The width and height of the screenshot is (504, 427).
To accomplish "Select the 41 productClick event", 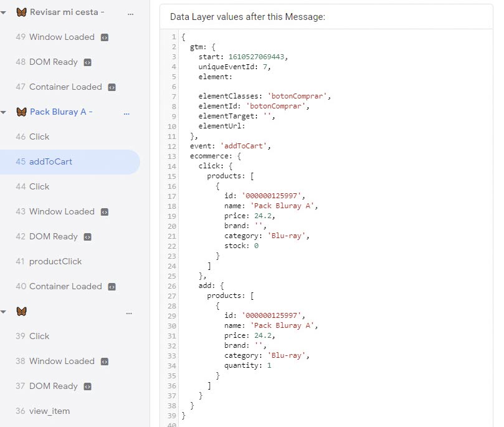I will 70,261.
